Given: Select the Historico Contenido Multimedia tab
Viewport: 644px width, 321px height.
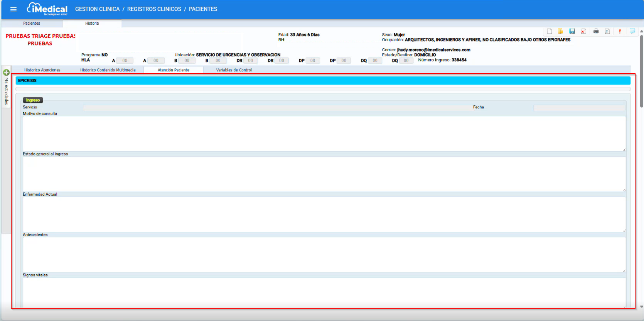Looking at the screenshot, I should (x=108, y=70).
